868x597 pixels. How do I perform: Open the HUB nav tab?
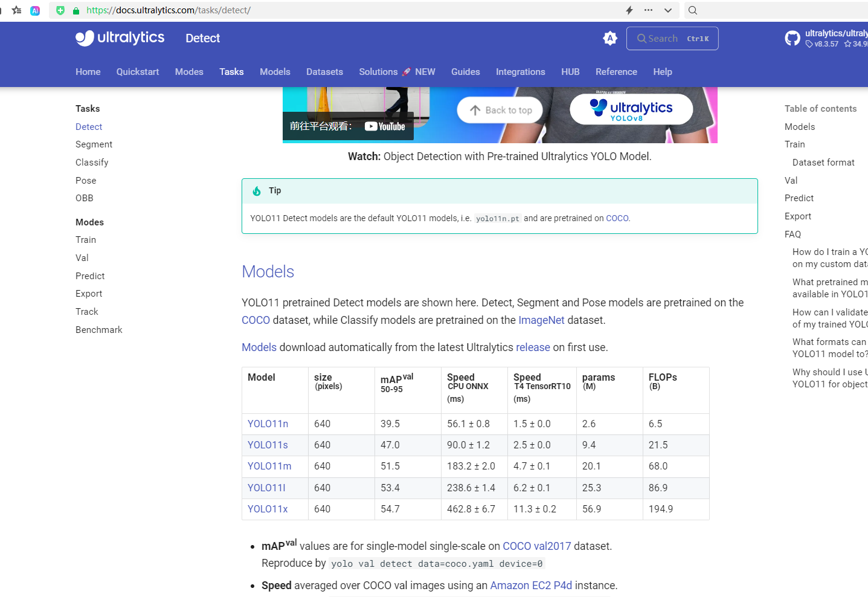click(570, 72)
